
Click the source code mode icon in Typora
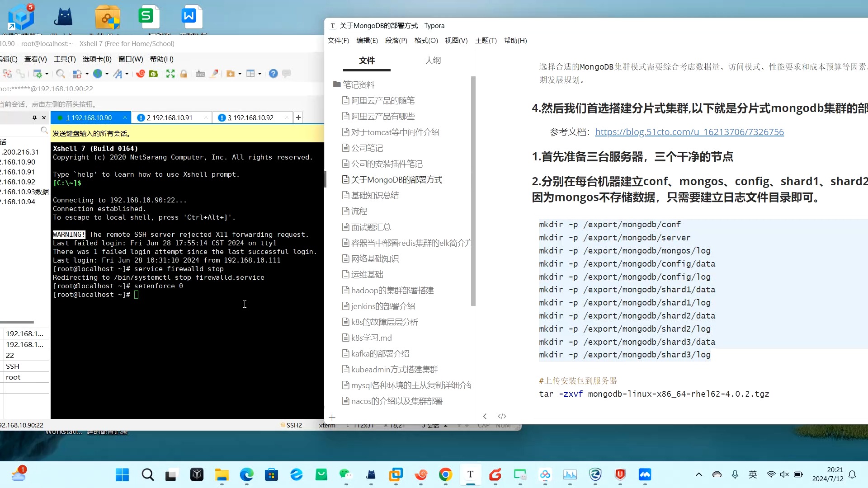(502, 416)
